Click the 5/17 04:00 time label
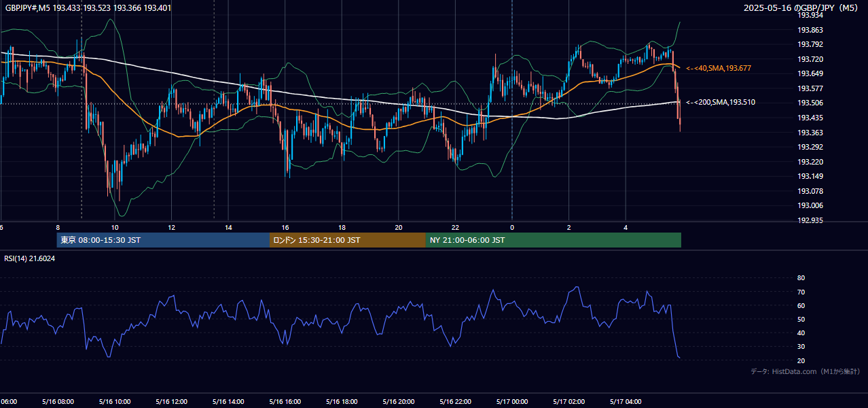 [x=625, y=402]
